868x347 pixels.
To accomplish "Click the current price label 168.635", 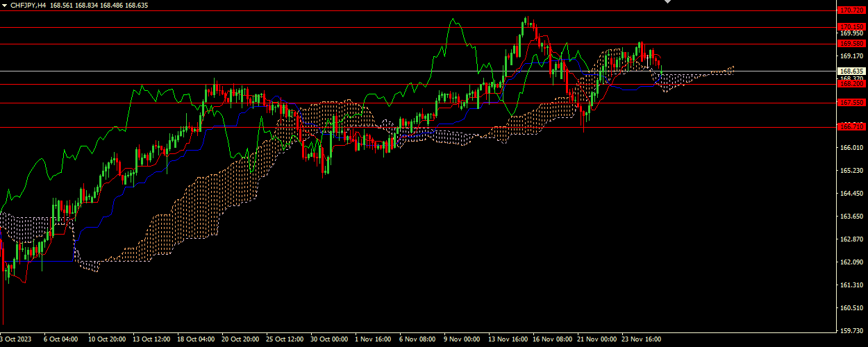I will [x=851, y=71].
